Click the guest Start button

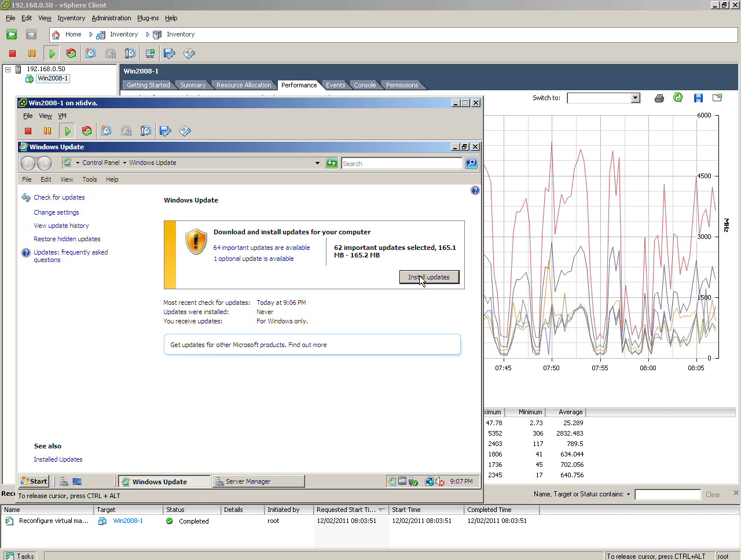(x=34, y=481)
